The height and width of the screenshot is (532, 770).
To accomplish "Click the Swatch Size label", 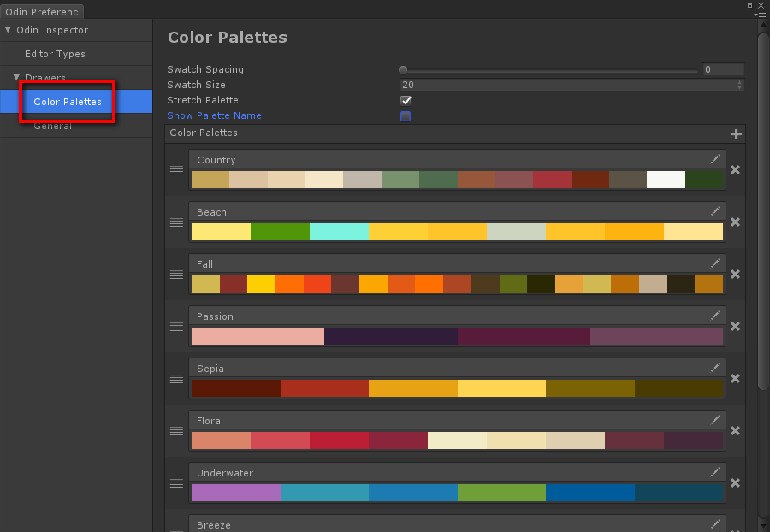I will tap(196, 85).
